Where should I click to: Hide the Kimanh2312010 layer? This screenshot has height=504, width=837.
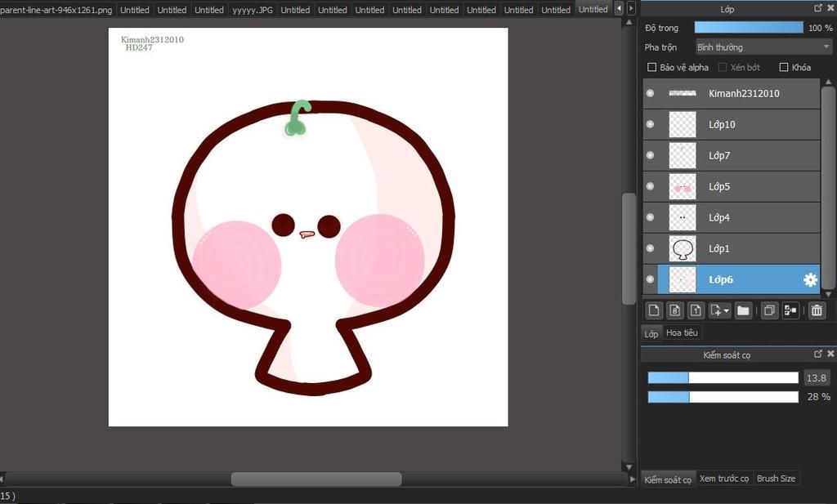650,93
